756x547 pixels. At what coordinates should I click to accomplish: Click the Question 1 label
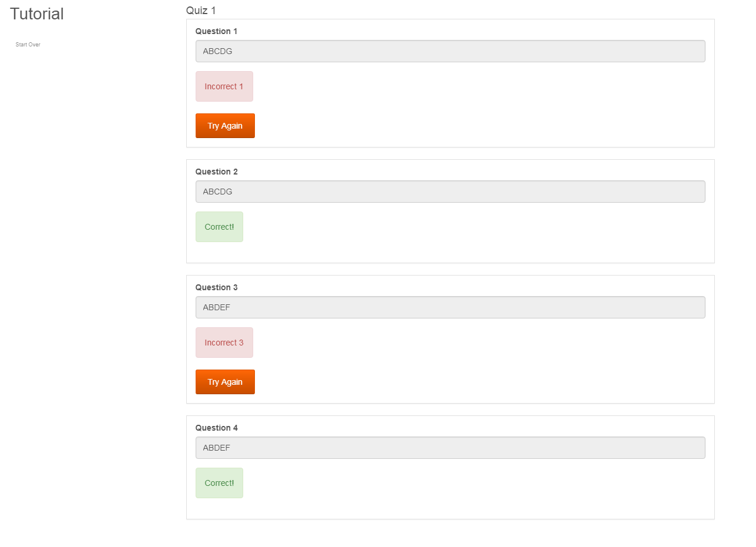tap(216, 31)
